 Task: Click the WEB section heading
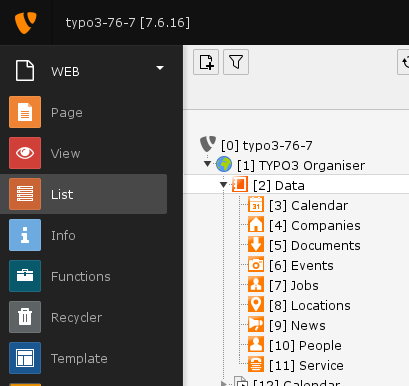[x=65, y=71]
